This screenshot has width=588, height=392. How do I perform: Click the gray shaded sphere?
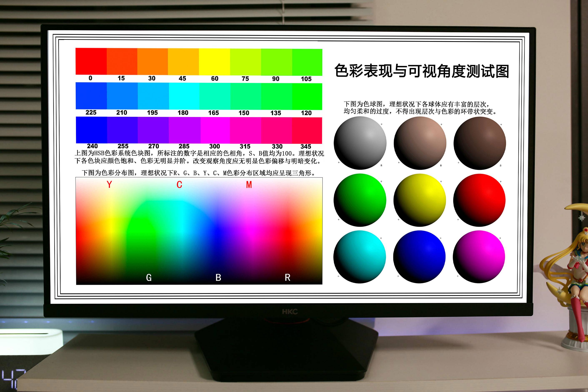tap(360, 143)
